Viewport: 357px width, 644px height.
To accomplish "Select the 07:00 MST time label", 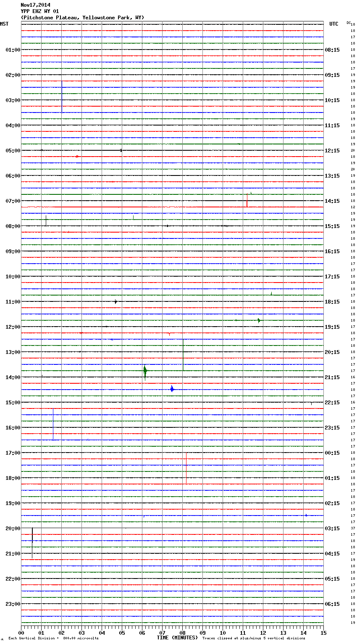I will point(13,201).
